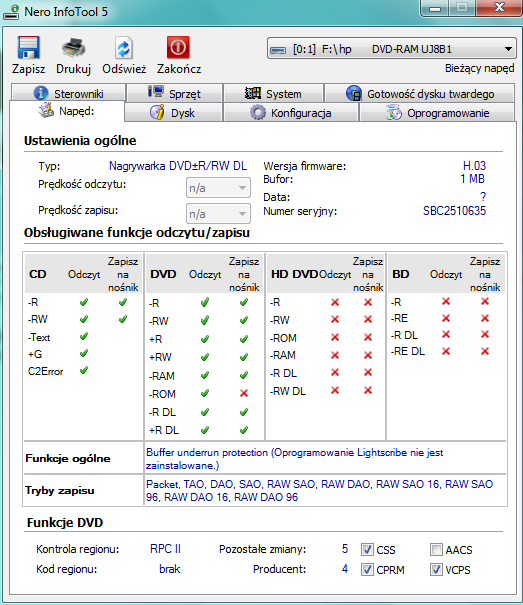Toggle the CPRM checkbox

point(367,570)
